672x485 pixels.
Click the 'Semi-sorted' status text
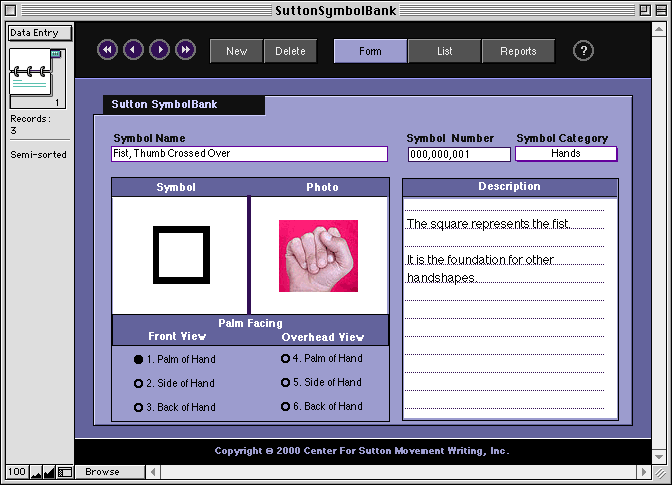pos(39,155)
